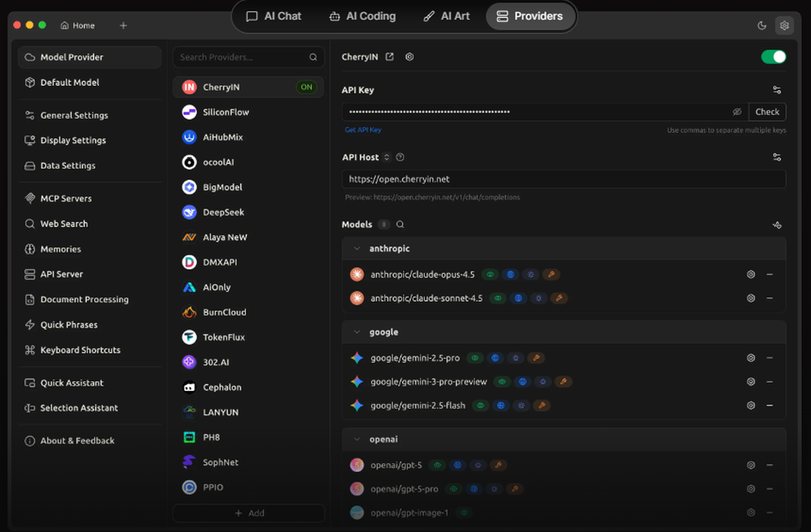Open settings for openai/gpt-5-pro
The height and width of the screenshot is (532, 811).
(750, 489)
